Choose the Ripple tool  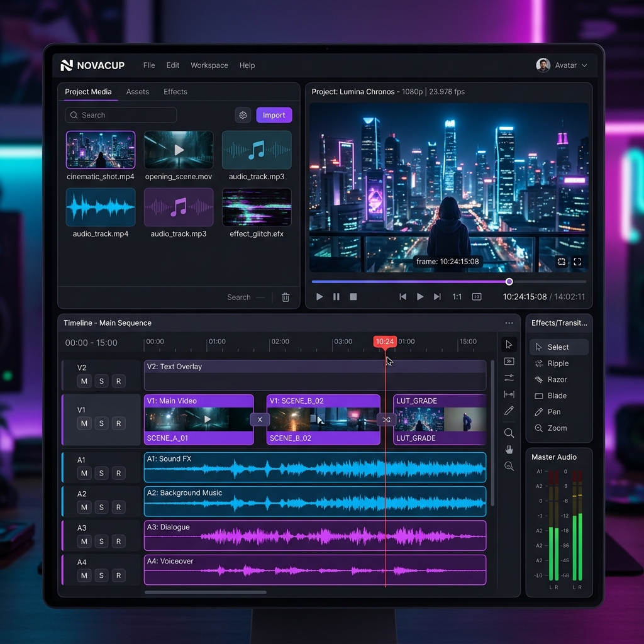559,364
